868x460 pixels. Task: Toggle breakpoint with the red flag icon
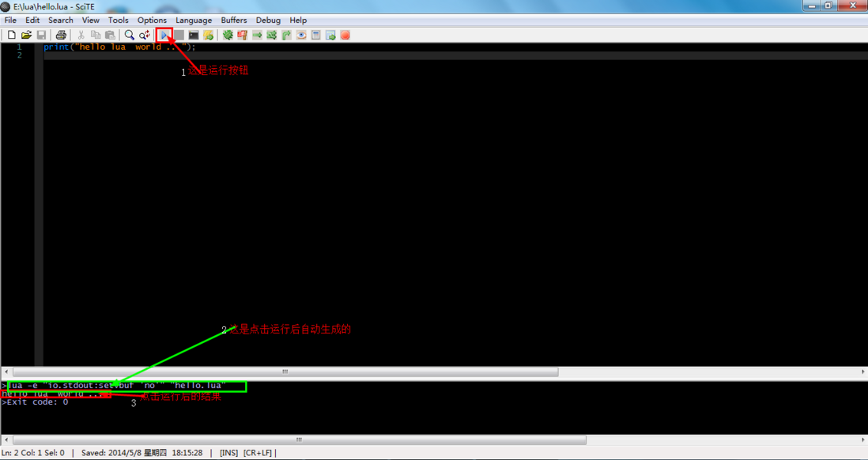pos(243,35)
